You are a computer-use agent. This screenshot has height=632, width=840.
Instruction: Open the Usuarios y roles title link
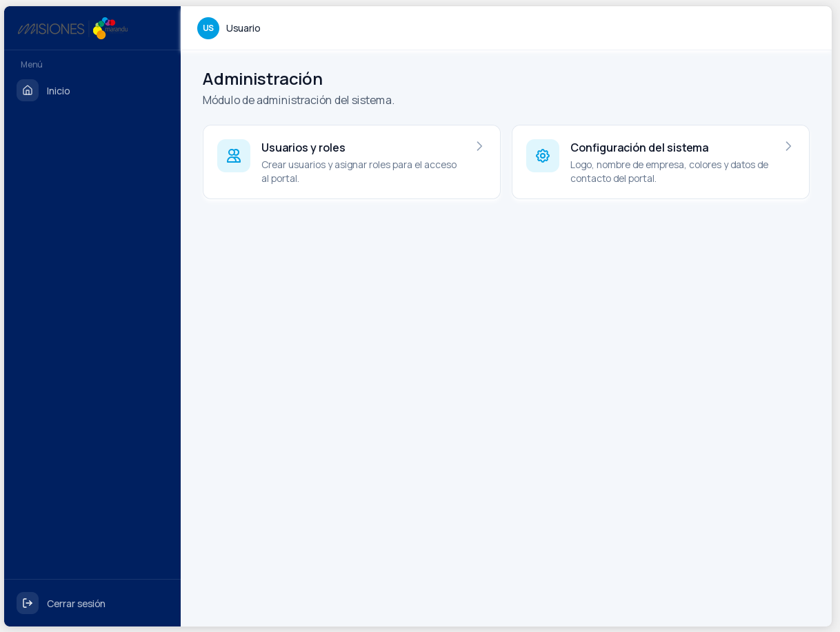point(303,147)
